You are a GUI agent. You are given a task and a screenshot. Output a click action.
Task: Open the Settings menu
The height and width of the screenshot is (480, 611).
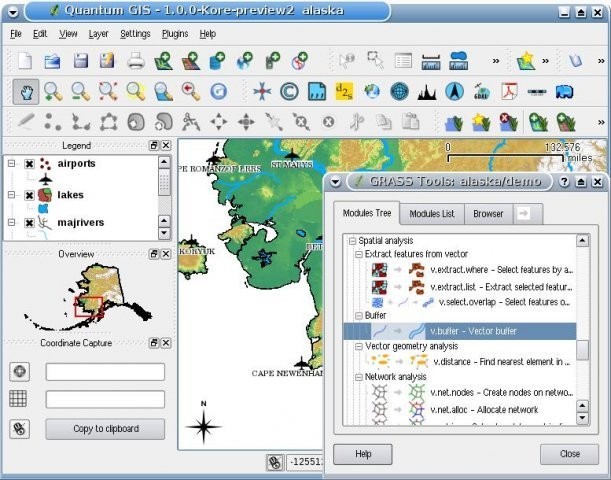click(135, 34)
